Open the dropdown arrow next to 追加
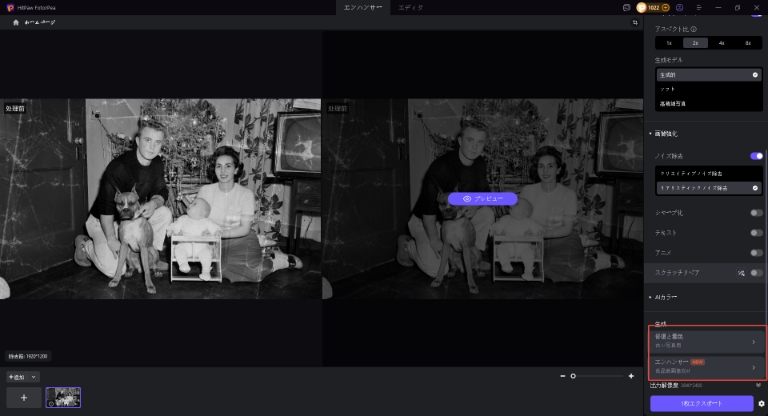768x416 pixels. (33, 377)
